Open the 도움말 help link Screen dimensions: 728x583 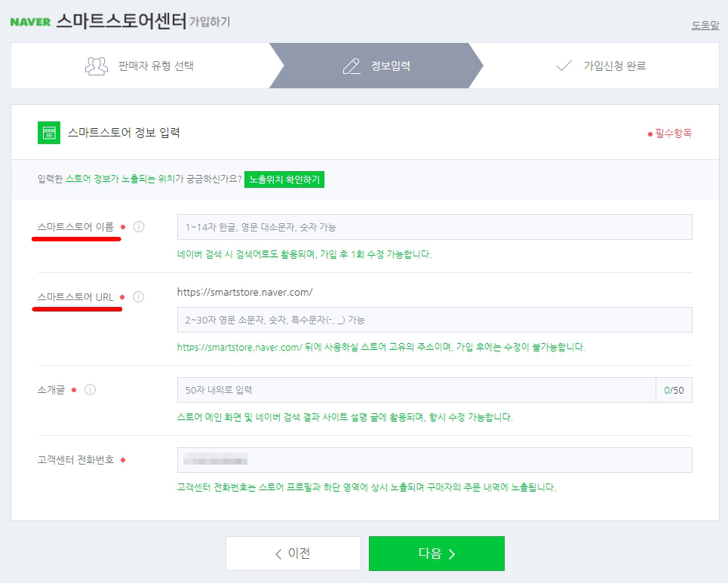coord(705,26)
